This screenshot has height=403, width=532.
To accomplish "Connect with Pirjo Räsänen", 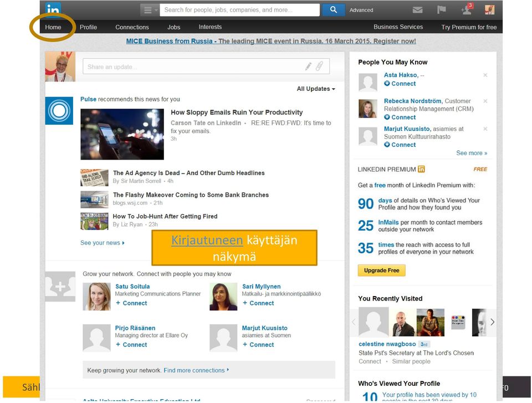I will pos(131,345).
